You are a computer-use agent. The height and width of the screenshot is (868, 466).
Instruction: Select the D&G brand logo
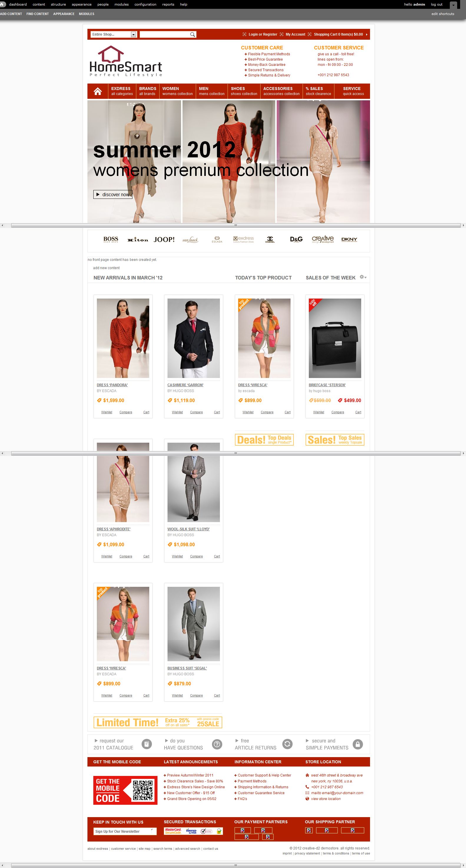click(x=296, y=239)
